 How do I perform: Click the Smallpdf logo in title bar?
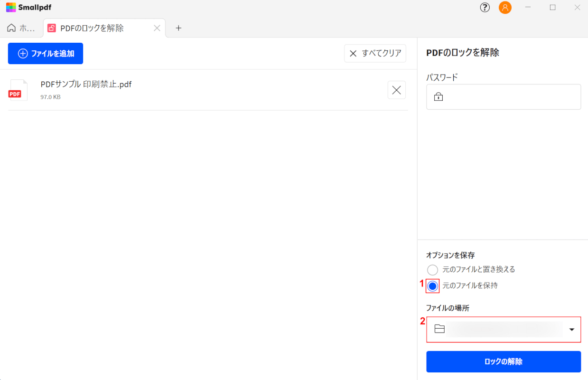[28, 7]
